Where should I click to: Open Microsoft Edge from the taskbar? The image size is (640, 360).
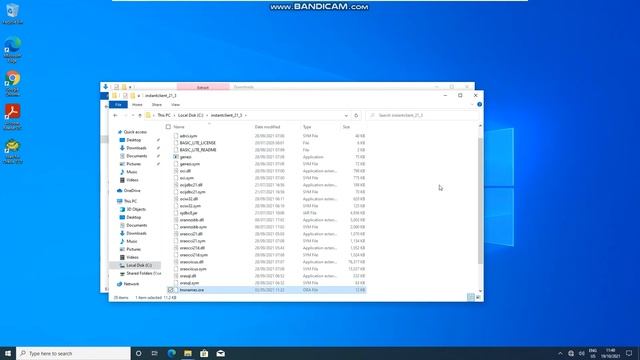point(171,353)
